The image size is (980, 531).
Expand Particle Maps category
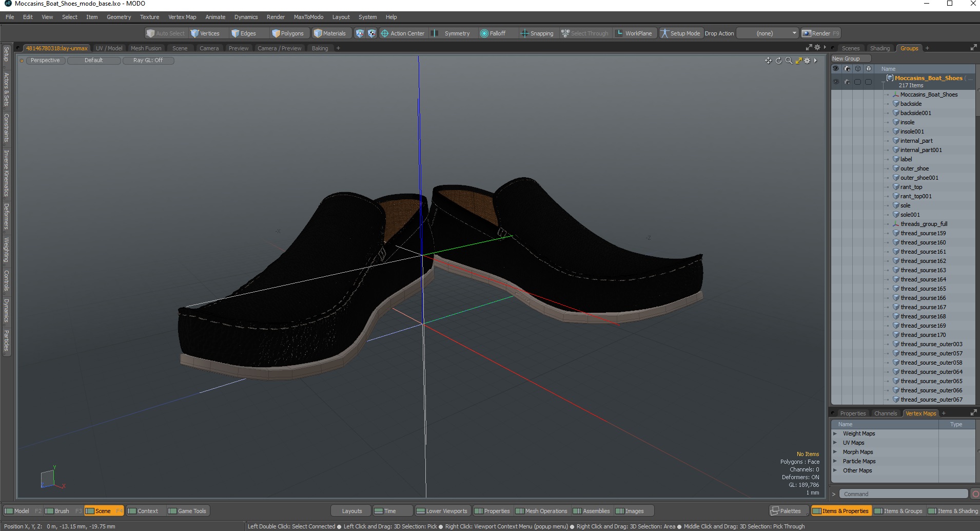click(835, 461)
